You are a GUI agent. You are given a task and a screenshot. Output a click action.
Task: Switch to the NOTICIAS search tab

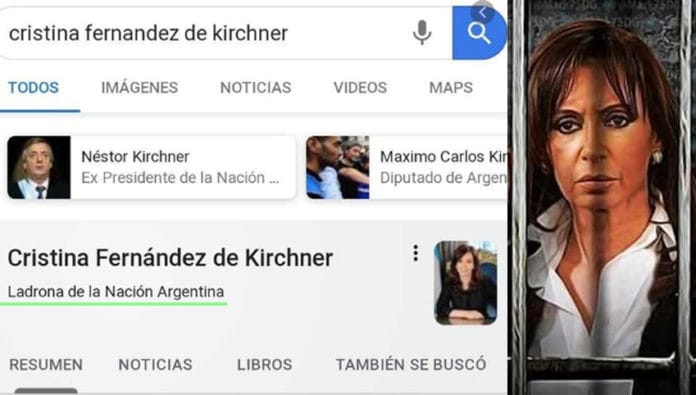tap(256, 87)
